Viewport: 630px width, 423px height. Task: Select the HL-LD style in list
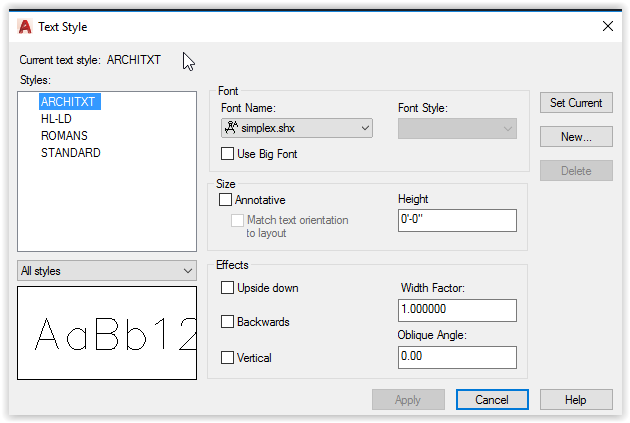coord(56,119)
